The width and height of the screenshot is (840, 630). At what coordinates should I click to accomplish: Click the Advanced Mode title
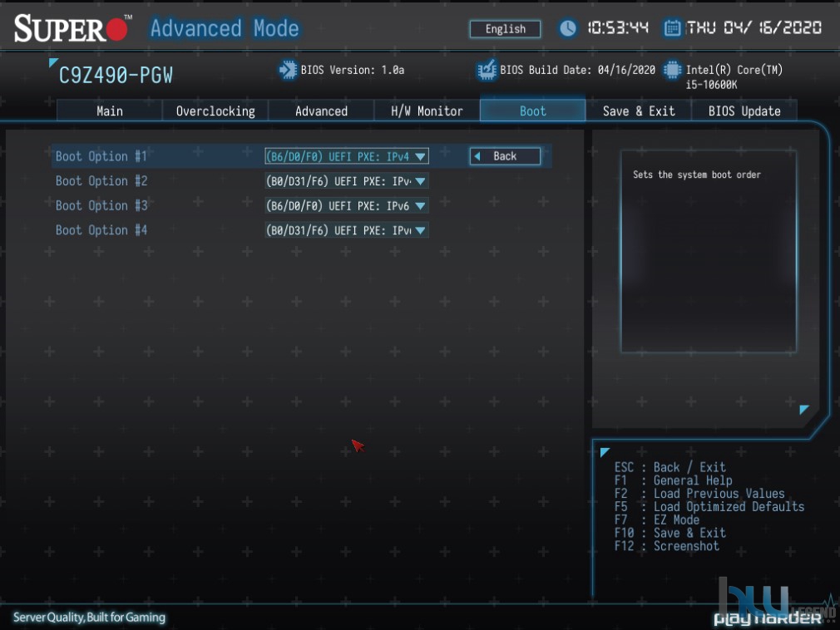click(x=225, y=27)
